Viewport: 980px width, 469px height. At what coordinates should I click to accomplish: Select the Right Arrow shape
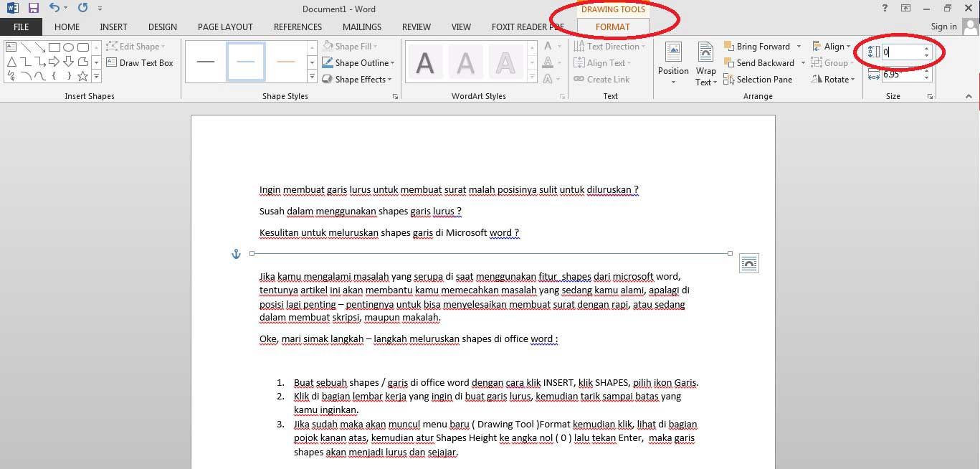tap(54, 62)
